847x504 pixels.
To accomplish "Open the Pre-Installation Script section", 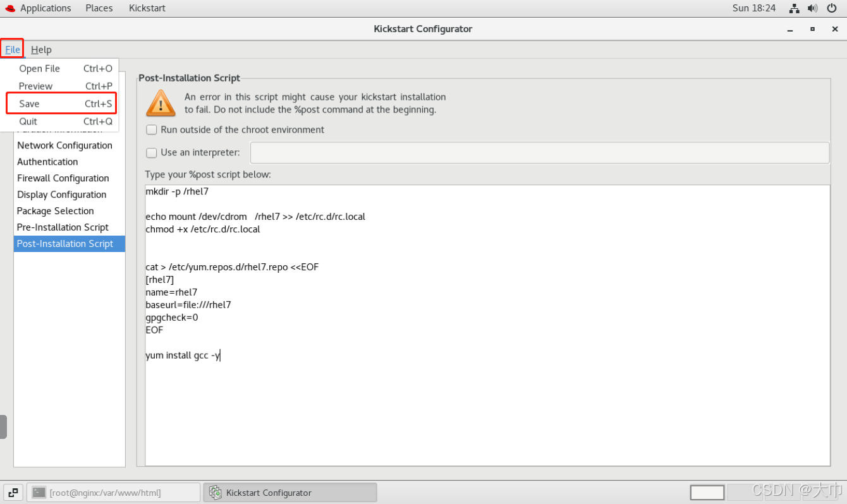I will (69, 227).
